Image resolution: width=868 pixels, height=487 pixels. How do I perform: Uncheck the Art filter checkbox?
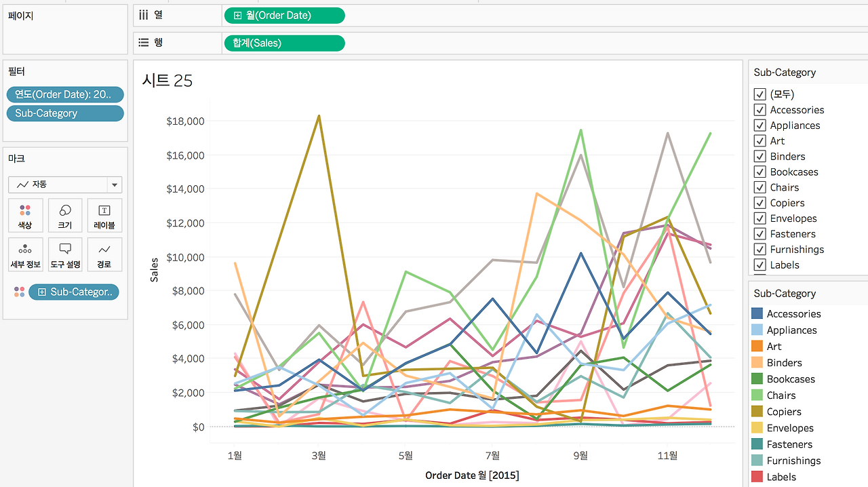760,141
